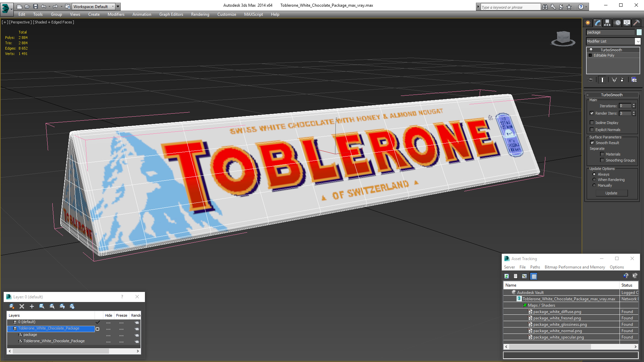
Task: Click Delete layer X icon in Layer dialog
Action: (x=22, y=306)
